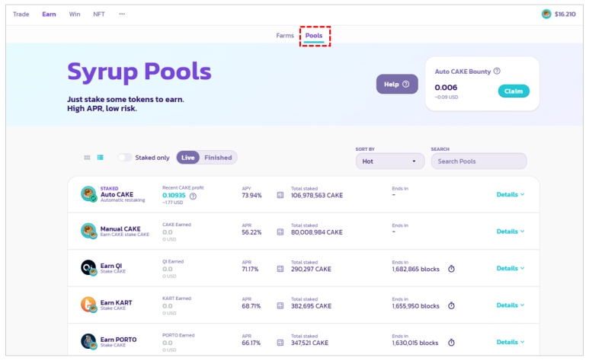The image size is (589, 364).
Task: Click the 71.17% APR value
Action: [x=250, y=269]
